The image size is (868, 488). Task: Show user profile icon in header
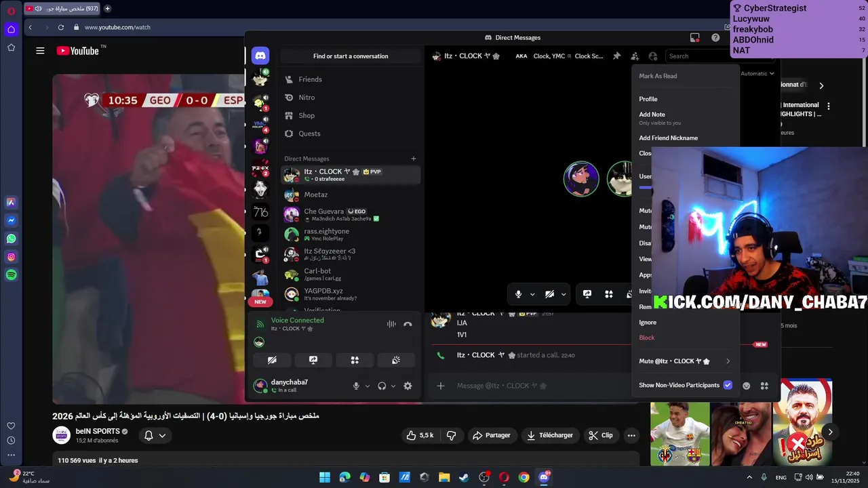pos(653,56)
